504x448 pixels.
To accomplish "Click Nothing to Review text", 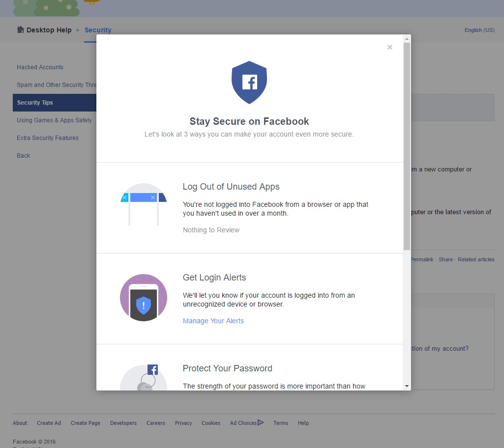I will [211, 230].
